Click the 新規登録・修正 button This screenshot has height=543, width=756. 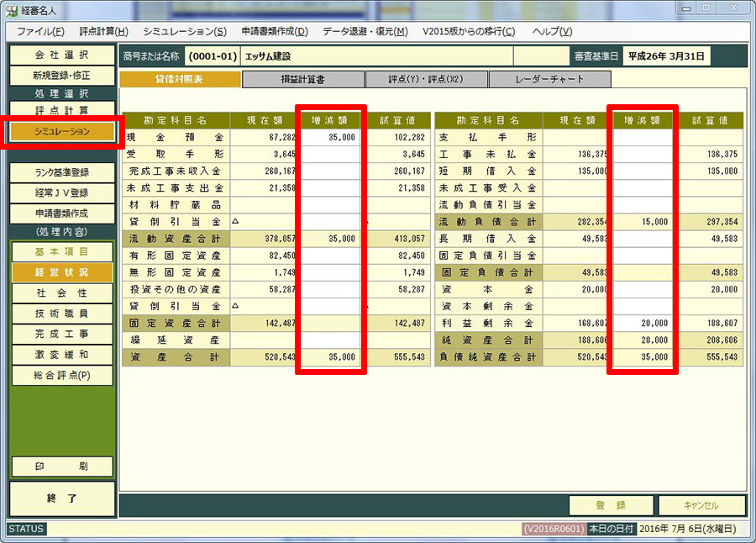[61, 76]
